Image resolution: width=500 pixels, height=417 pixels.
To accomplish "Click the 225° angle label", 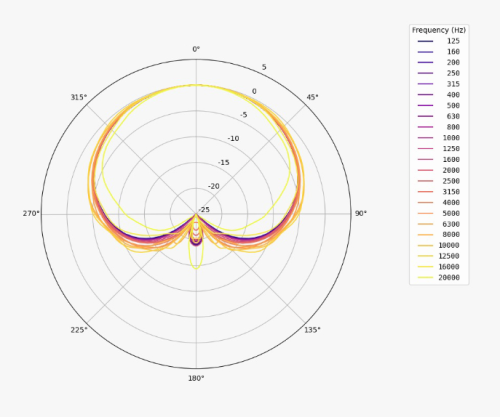I will [x=79, y=330].
